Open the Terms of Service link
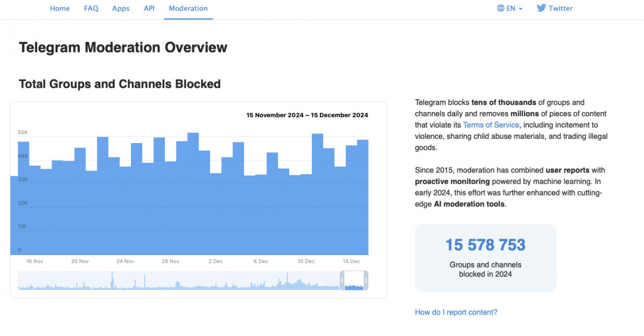 click(x=491, y=125)
